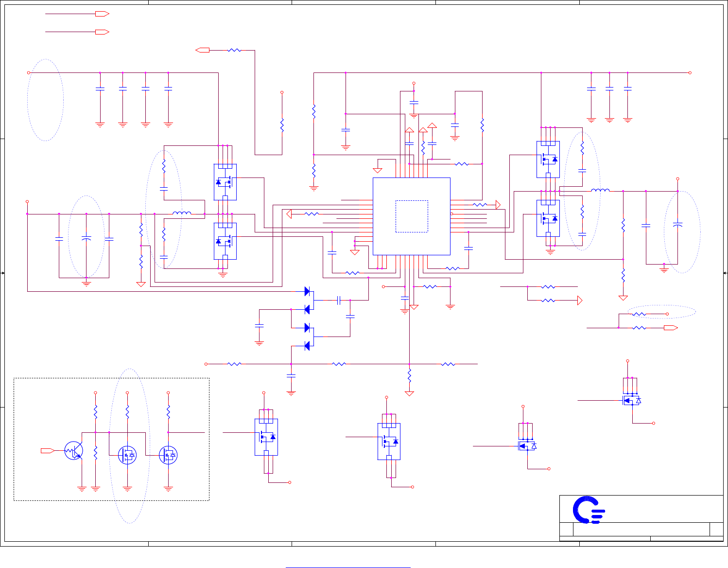728x568 pixels.
Task: Click the dashed thermal pad inside the IC
Action: pos(412,216)
